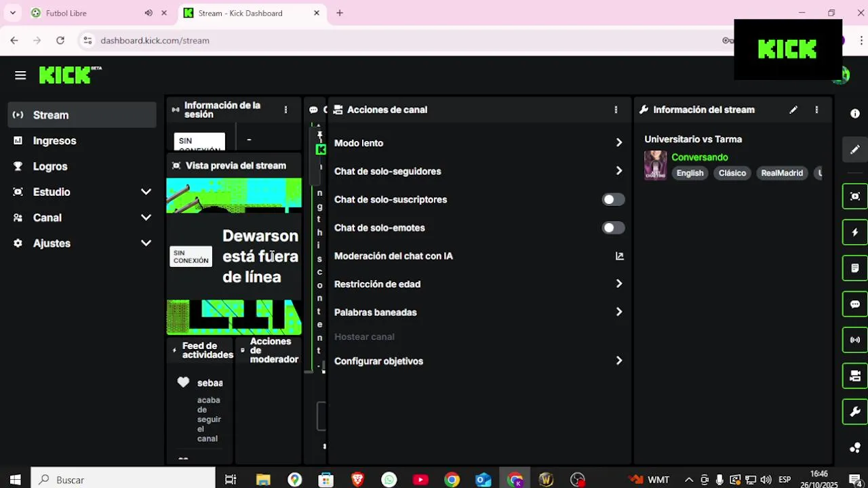868x488 pixels.
Task: Click the heart icon in activity feed
Action: (183, 382)
